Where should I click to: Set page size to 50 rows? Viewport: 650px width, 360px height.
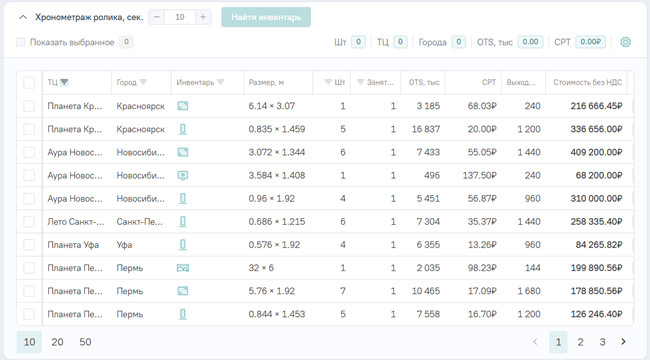tap(85, 342)
